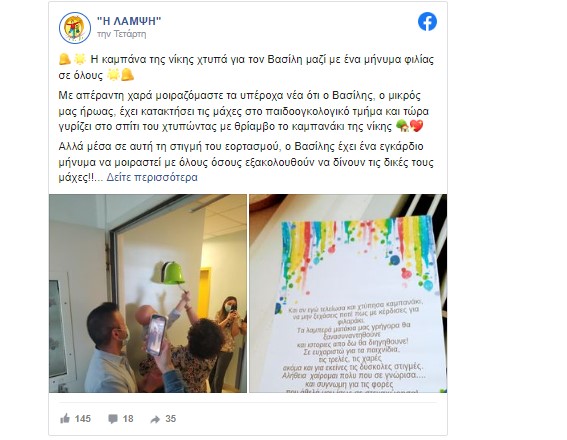Open the bell ringing photo
Screen dimensions: 567x440
[148, 293]
